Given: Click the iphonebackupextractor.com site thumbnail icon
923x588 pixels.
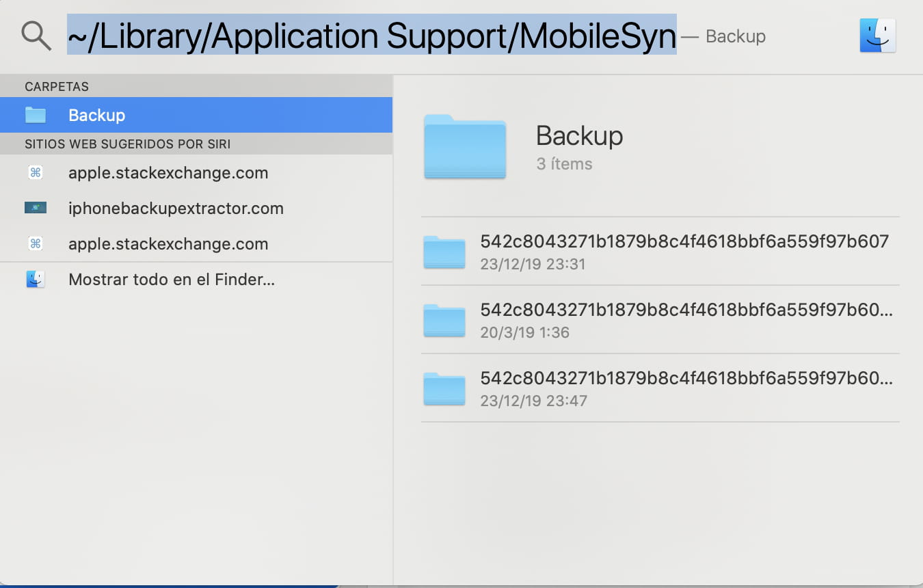Looking at the screenshot, I should tap(36, 208).
